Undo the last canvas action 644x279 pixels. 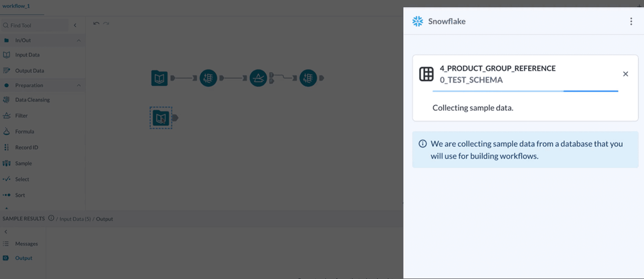click(96, 24)
